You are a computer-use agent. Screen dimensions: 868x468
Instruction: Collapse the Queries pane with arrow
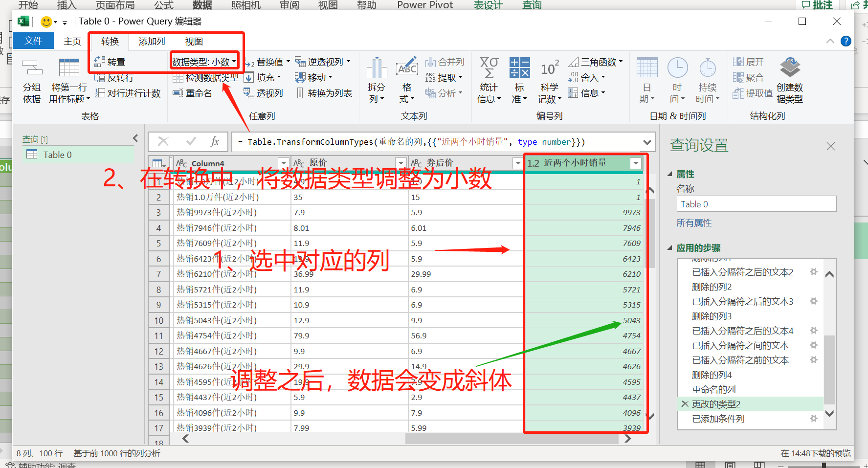point(135,138)
